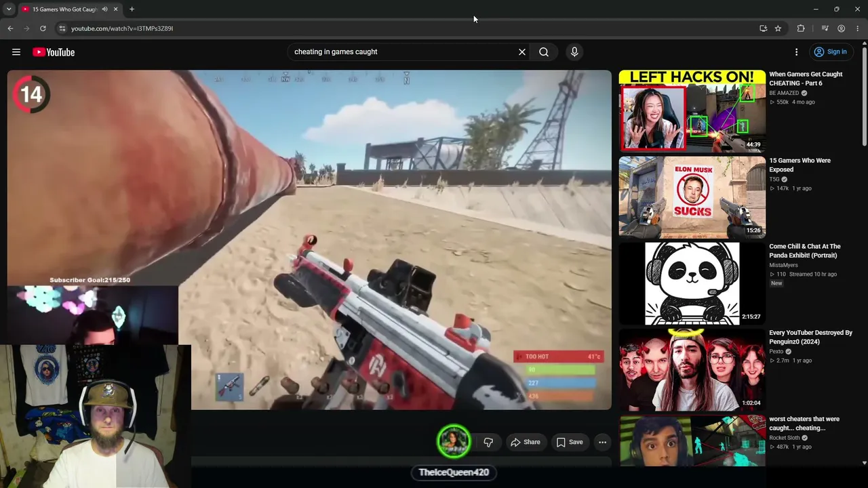868x488 pixels.
Task: Dislike the video with thumbs-down
Action: 488,442
